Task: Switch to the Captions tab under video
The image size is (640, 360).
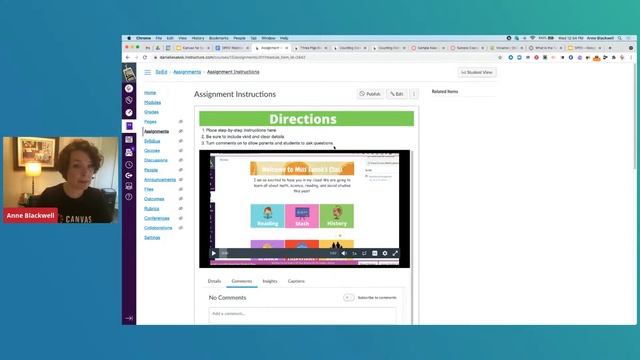Action: 296,281
